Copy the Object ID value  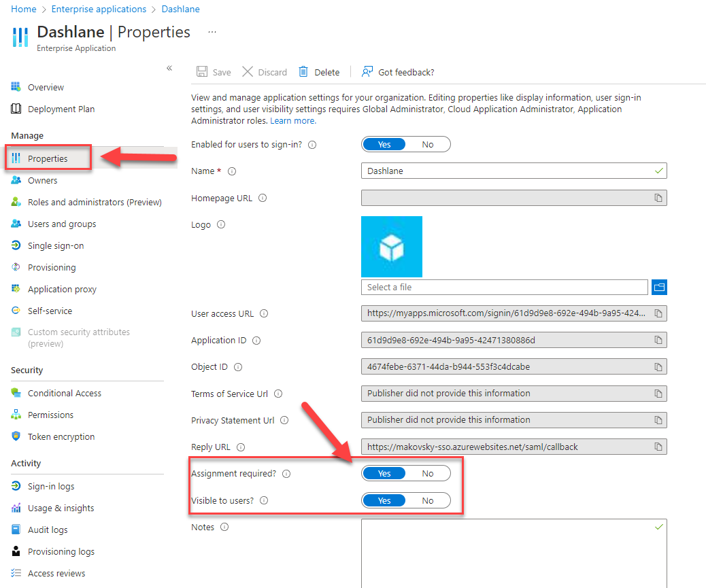(658, 367)
